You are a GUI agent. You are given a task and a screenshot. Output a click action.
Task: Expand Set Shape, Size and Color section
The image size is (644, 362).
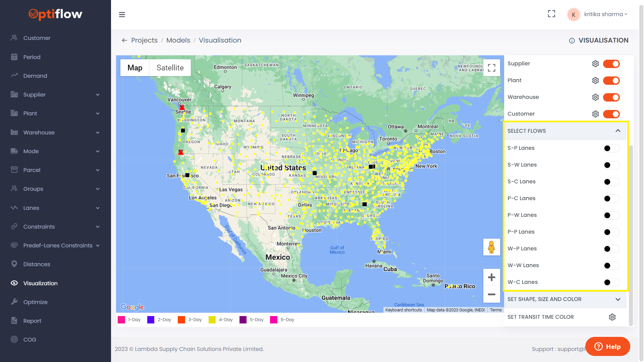pos(618,299)
